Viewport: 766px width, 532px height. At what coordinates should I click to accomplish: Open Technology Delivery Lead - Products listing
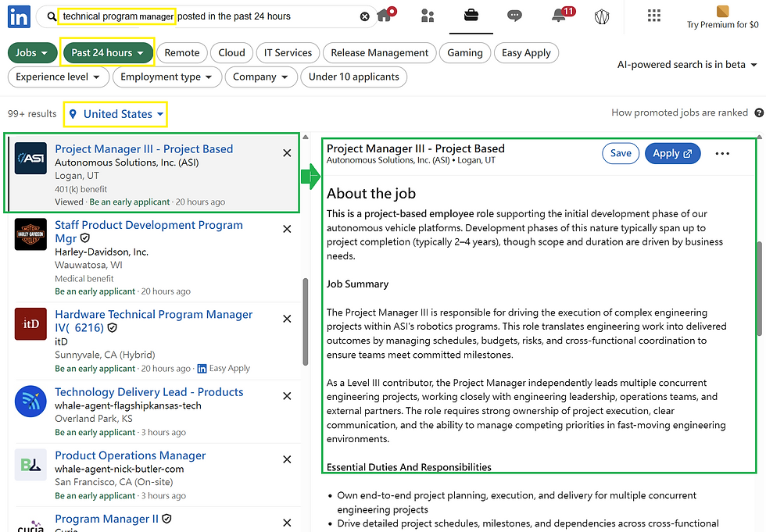(149, 392)
